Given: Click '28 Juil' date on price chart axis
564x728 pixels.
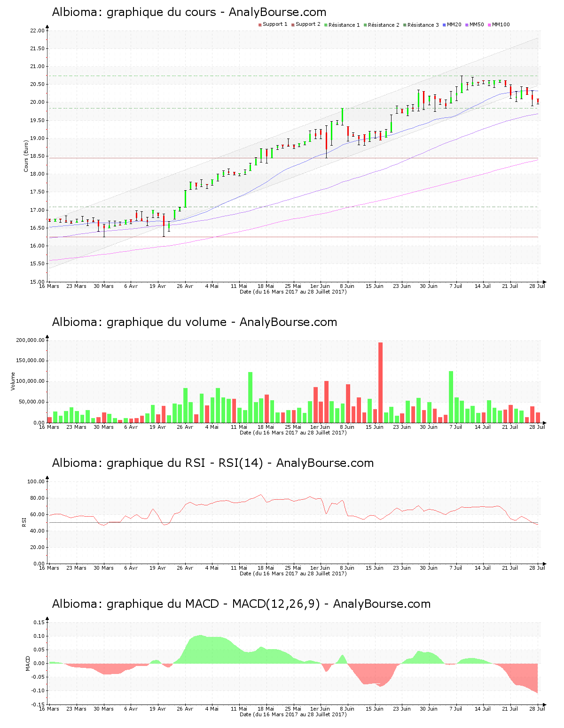Looking at the screenshot, I should [x=537, y=286].
